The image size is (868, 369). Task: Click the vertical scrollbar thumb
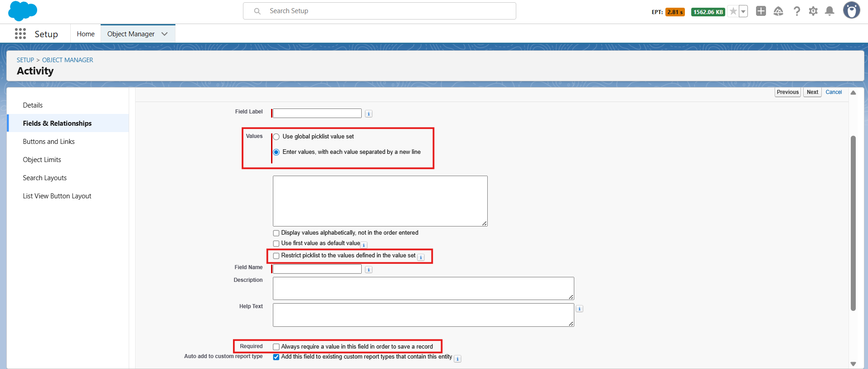click(853, 223)
